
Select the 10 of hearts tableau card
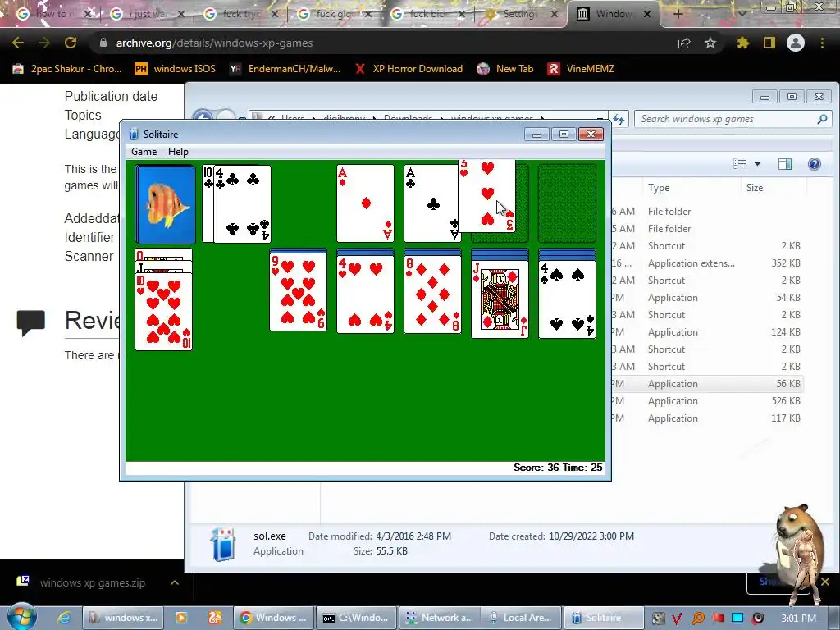pyautogui.click(x=164, y=311)
